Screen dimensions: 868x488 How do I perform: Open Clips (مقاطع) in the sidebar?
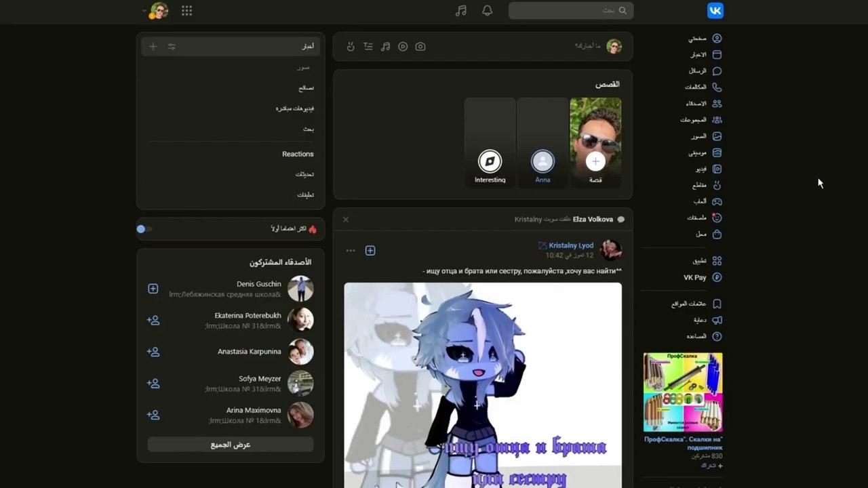coord(707,185)
